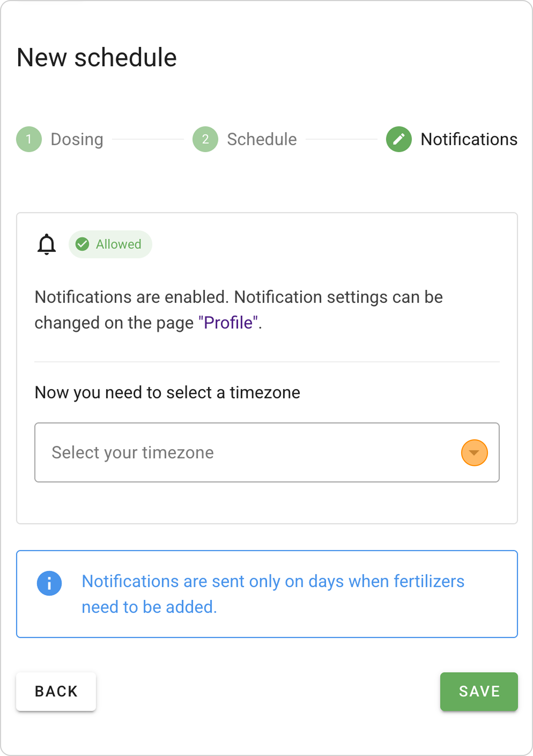
Task: Click the Allowed status chip label
Action: click(119, 244)
